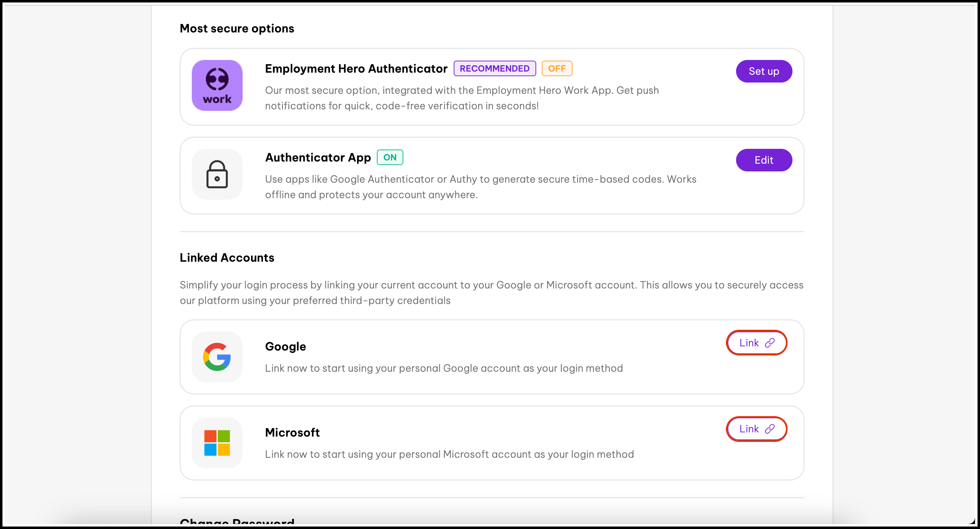Edit the Authenticator App settings
The height and width of the screenshot is (529, 980).
click(764, 160)
